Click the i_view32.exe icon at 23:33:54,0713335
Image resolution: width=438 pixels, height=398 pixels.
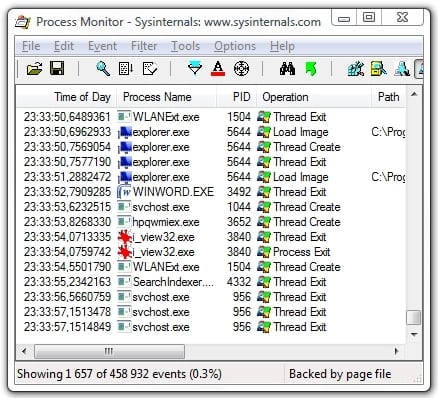coord(125,237)
